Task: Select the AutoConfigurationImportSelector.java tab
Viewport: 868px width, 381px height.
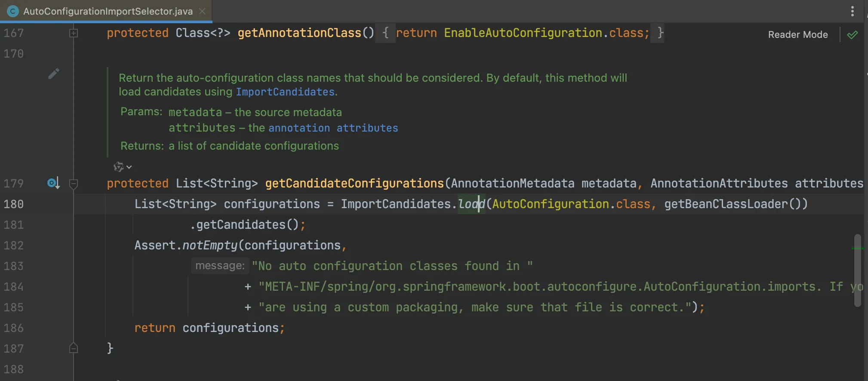Action: pos(108,12)
